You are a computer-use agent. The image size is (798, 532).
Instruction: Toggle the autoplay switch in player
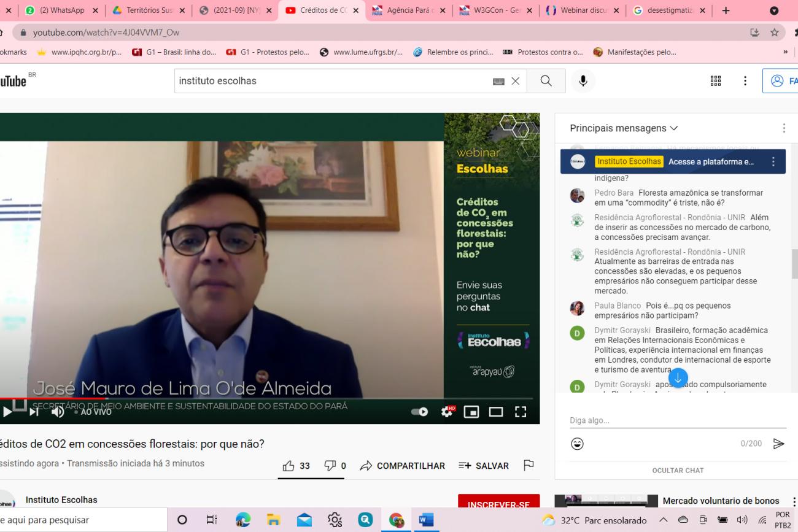[420, 412]
